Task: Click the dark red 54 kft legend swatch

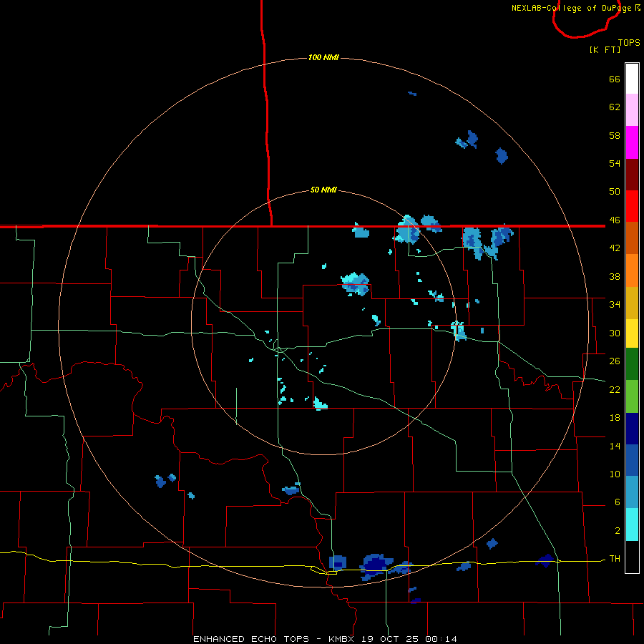Action: (x=632, y=174)
